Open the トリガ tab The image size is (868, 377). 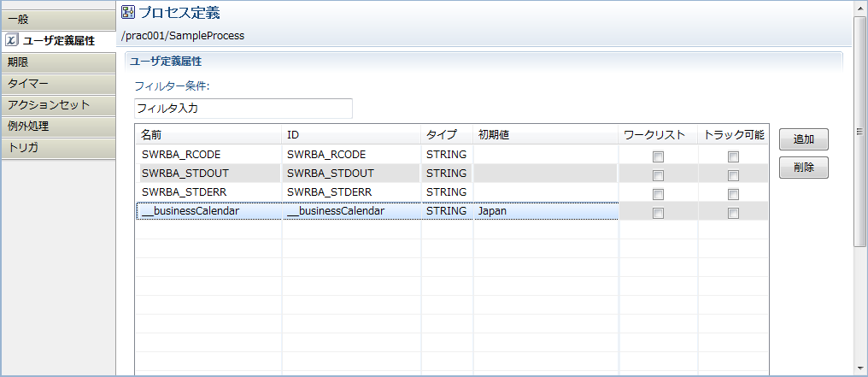coord(57,148)
